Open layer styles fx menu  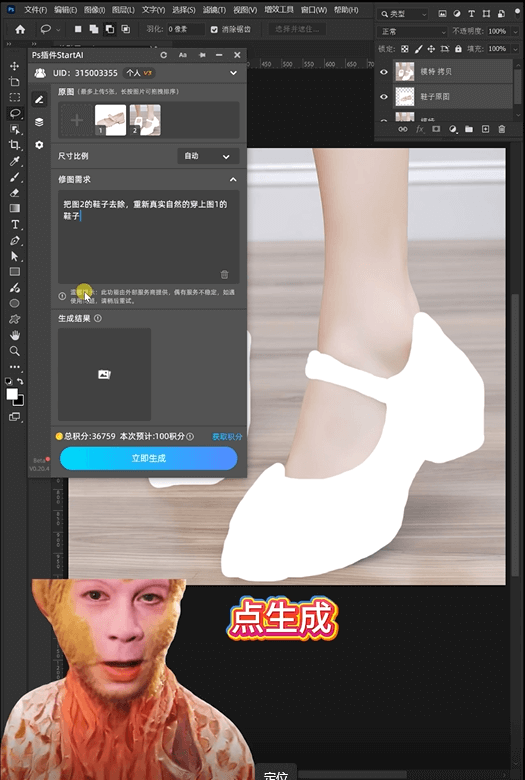(420, 129)
